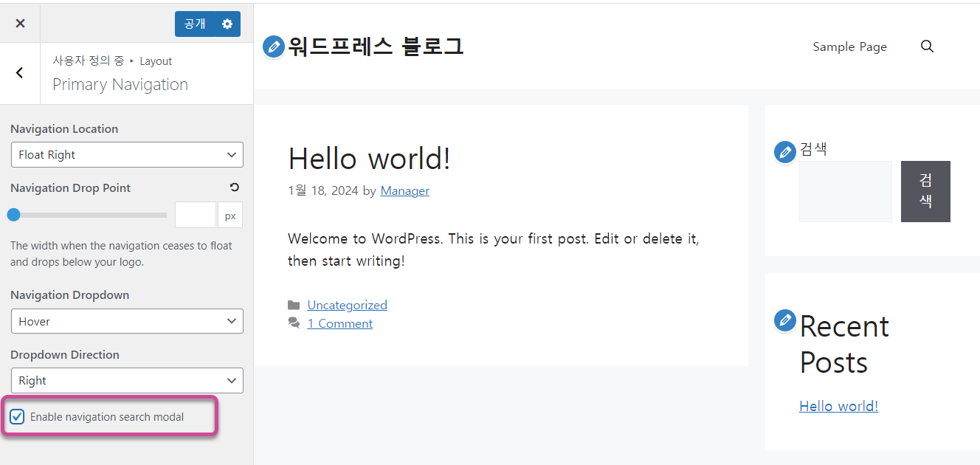Click the px unit label box
Screen dimensions: 980x465
[x=230, y=216]
